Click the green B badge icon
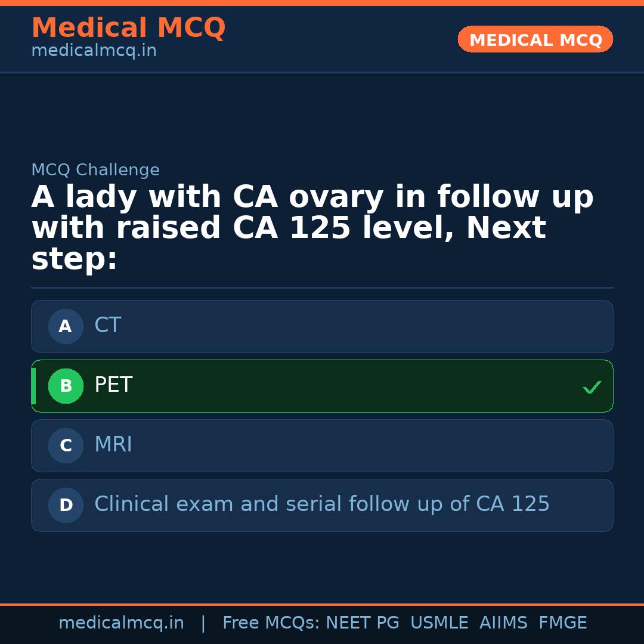The height and width of the screenshot is (644, 644). click(66, 386)
